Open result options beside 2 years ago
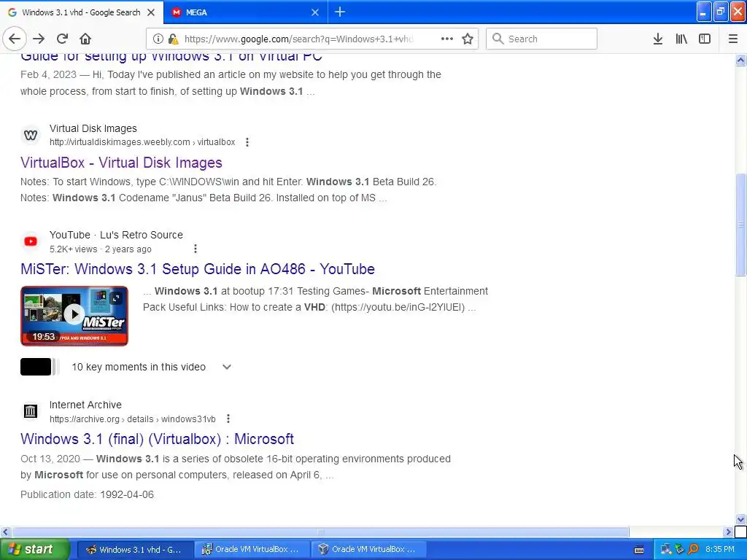The width and height of the screenshot is (747, 560). tap(196, 249)
